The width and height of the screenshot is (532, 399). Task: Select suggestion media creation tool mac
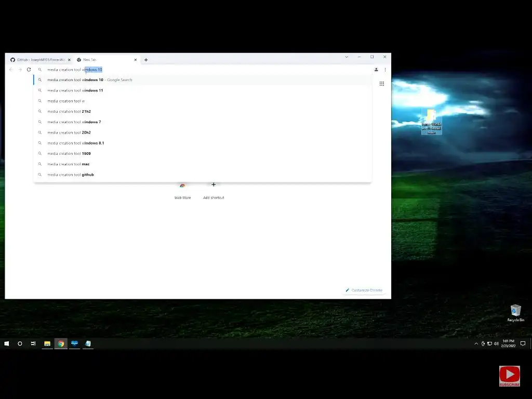tap(203, 164)
